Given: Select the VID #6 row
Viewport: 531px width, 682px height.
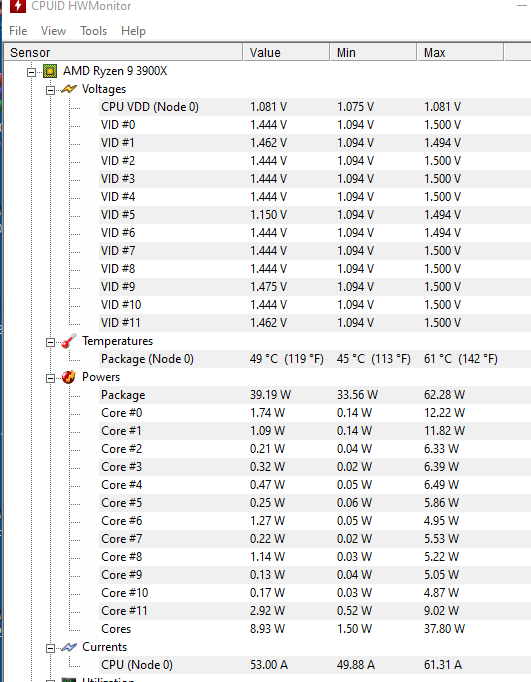Looking at the screenshot, I should click(315, 233).
